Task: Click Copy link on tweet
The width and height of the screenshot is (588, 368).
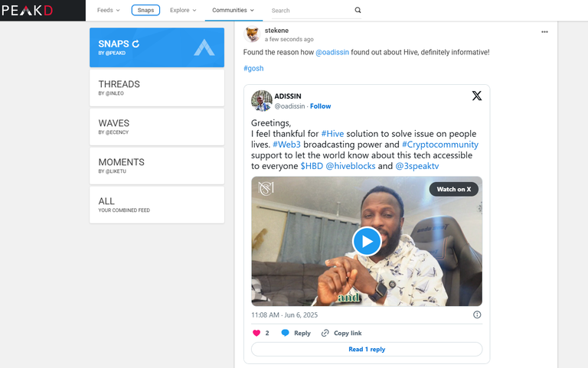Action: point(341,333)
